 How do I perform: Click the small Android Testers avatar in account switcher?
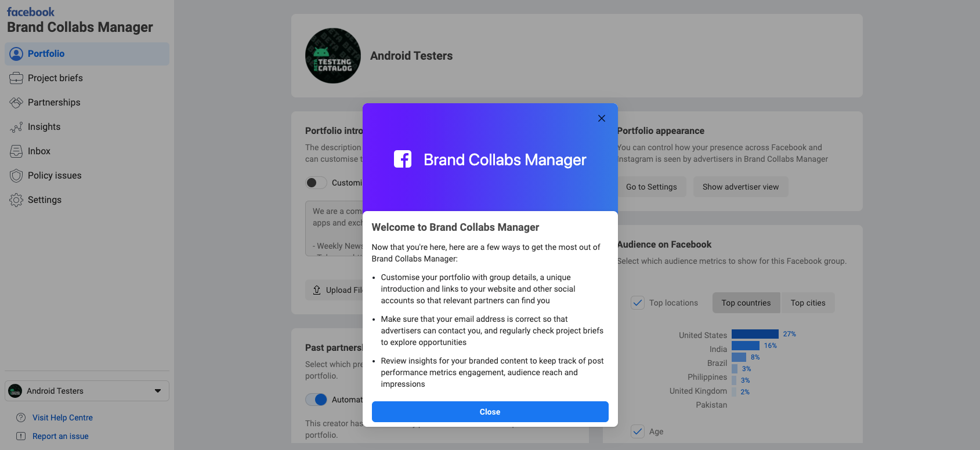coord(15,391)
